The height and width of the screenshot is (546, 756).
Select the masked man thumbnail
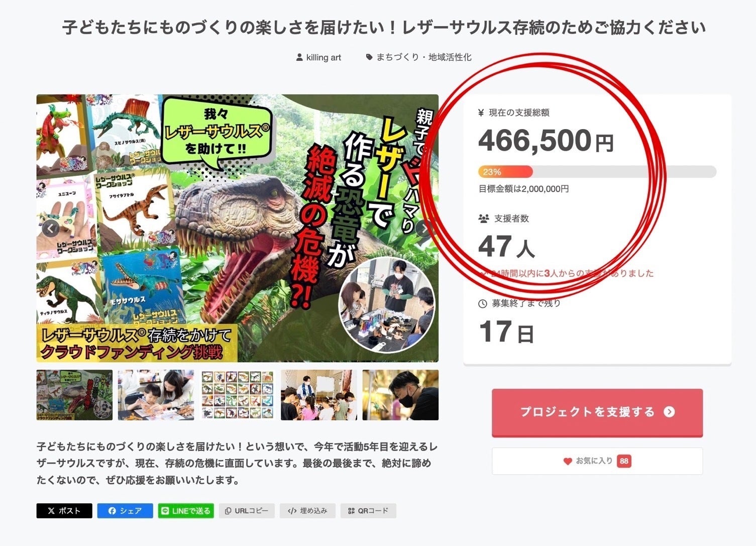tap(400, 395)
